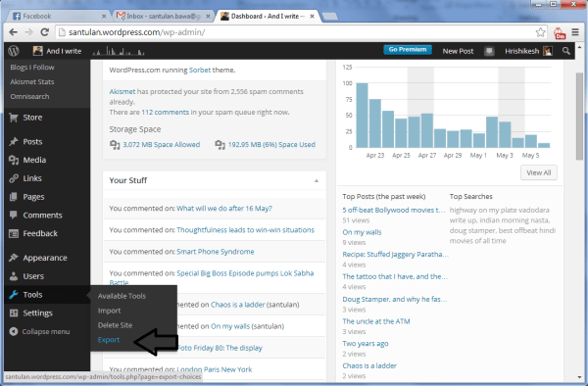
Task: Click the Users icon in sidebar
Action: click(14, 276)
